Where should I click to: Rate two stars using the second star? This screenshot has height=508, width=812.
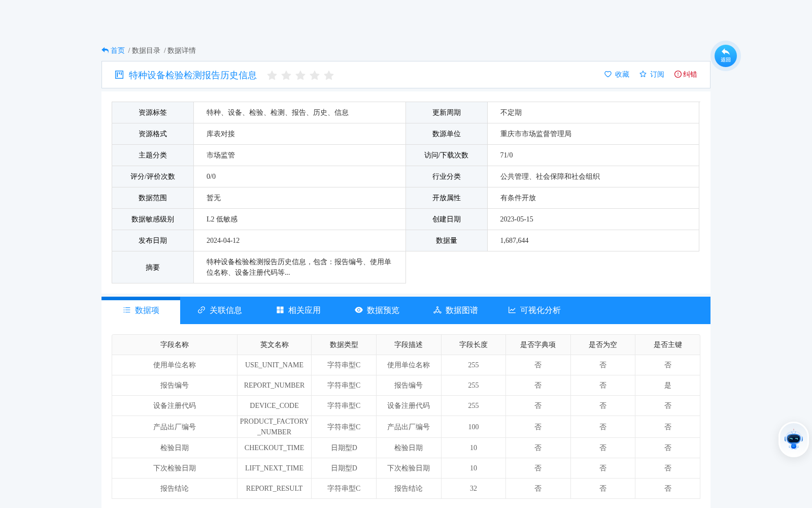tap(286, 75)
